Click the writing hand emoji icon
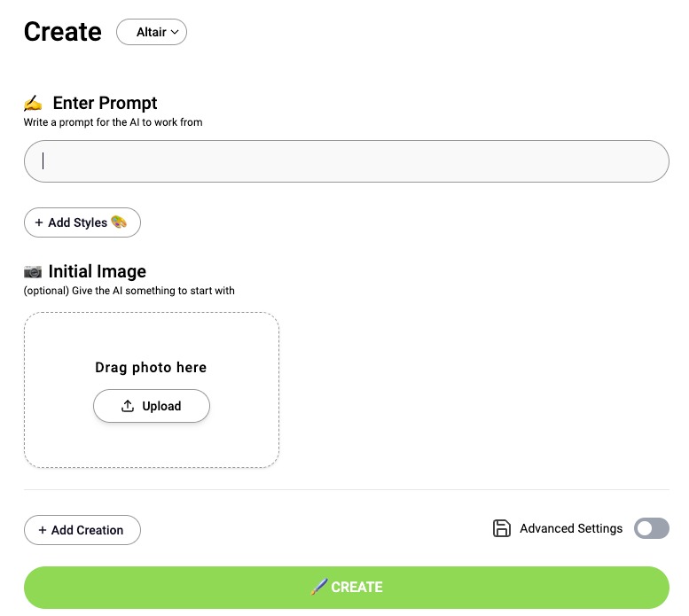Screen dimensions: 689x616 coord(33,103)
